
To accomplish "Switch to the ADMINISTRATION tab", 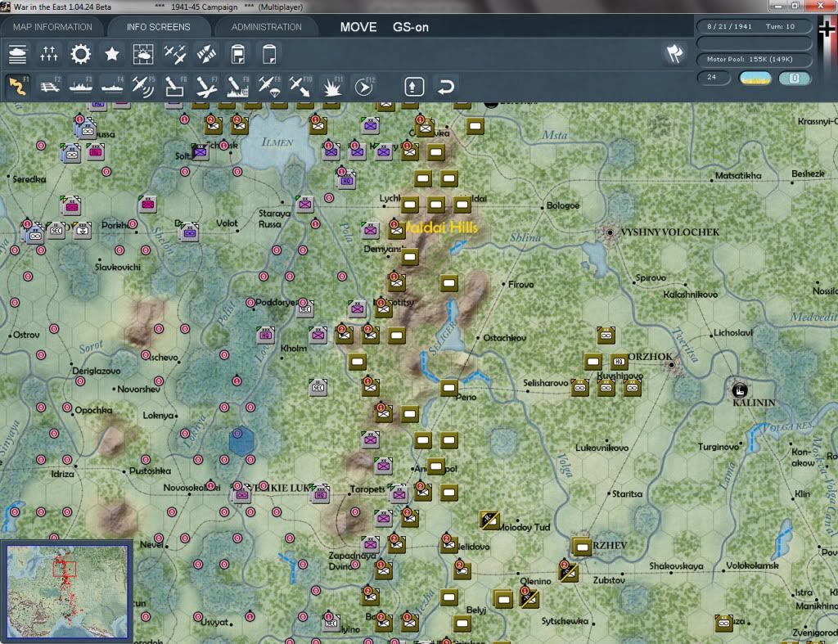I will pyautogui.click(x=266, y=27).
